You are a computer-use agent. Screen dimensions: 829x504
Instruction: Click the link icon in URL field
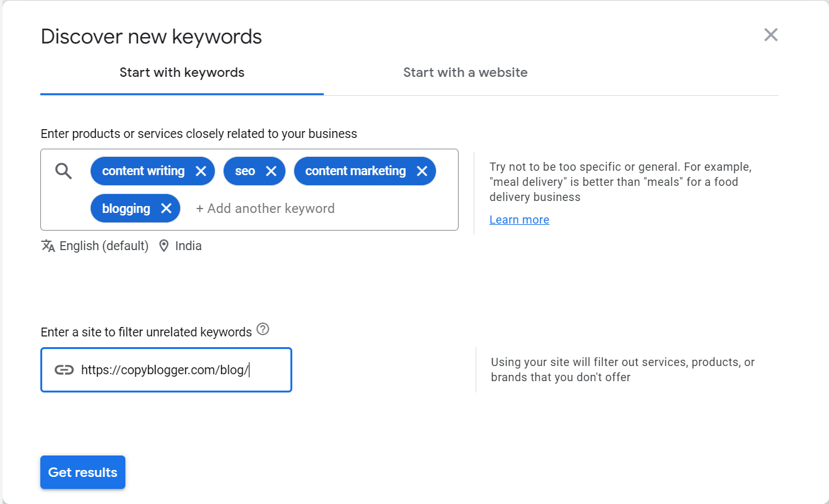coord(64,370)
